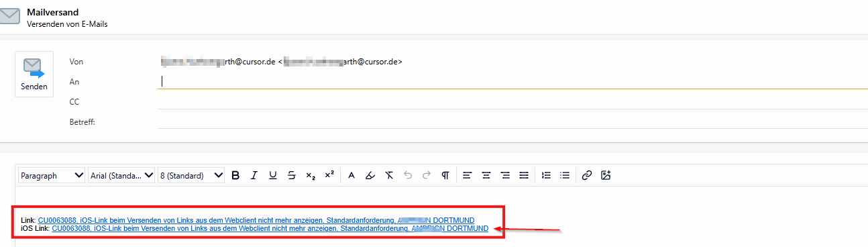Open the Link: CU0063088 hyperlink
Viewport: 868px width, 247px height.
(256, 220)
